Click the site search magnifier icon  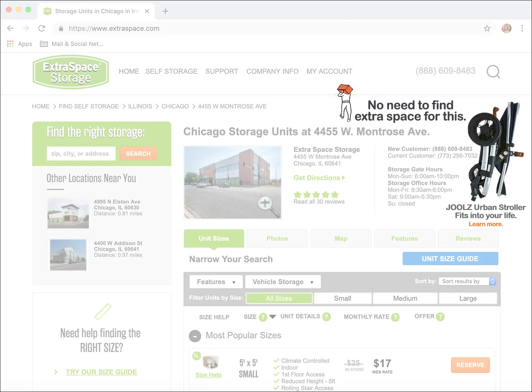pyautogui.click(x=493, y=72)
